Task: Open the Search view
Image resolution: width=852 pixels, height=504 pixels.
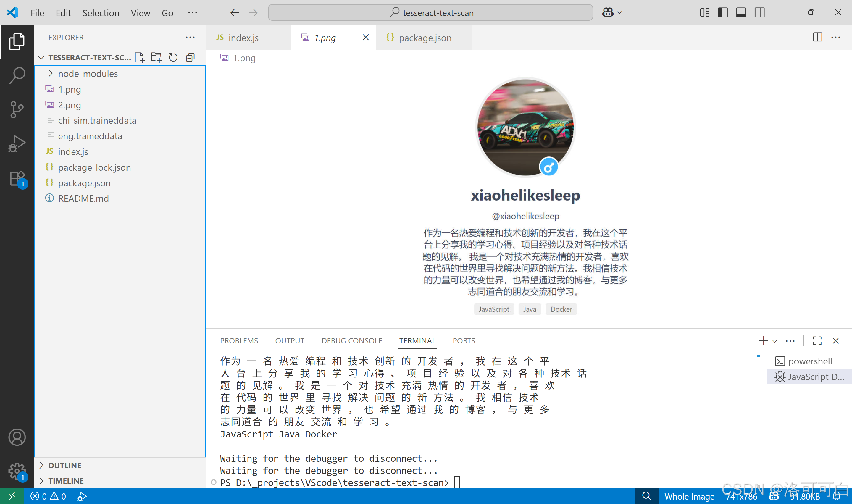Action: coord(17,75)
